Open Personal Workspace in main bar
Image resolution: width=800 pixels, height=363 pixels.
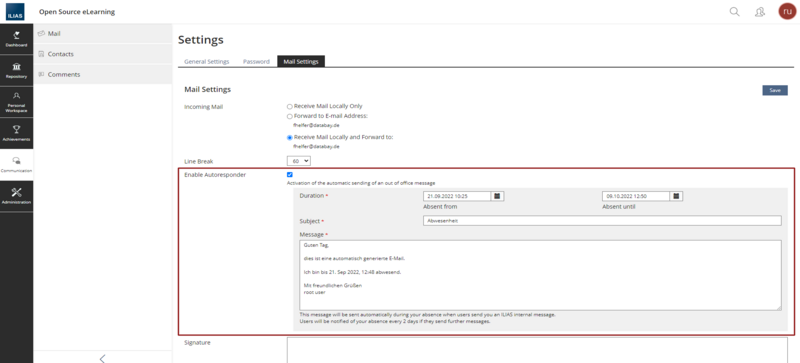point(16,102)
